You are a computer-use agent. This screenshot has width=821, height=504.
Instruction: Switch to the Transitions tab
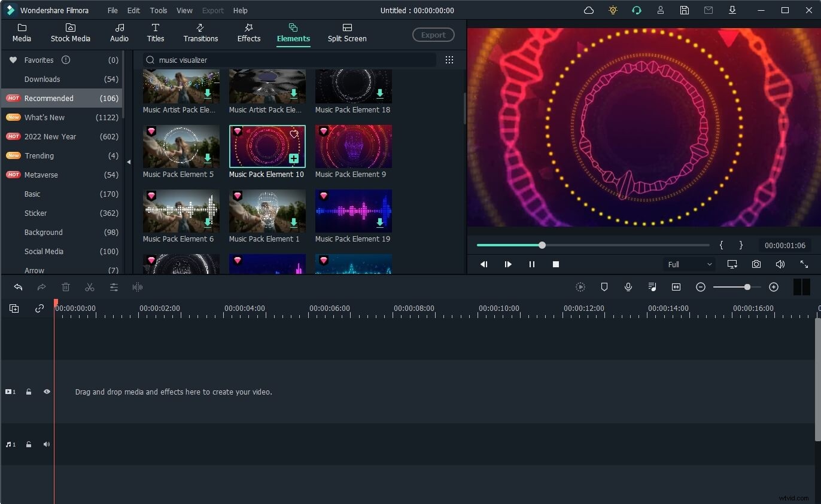click(x=200, y=33)
